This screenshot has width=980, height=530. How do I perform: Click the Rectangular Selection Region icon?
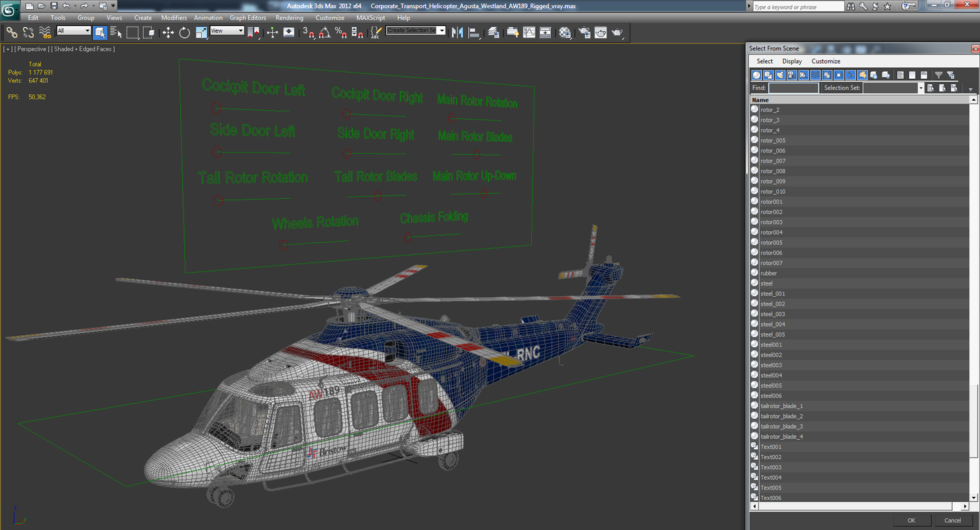(x=132, y=32)
